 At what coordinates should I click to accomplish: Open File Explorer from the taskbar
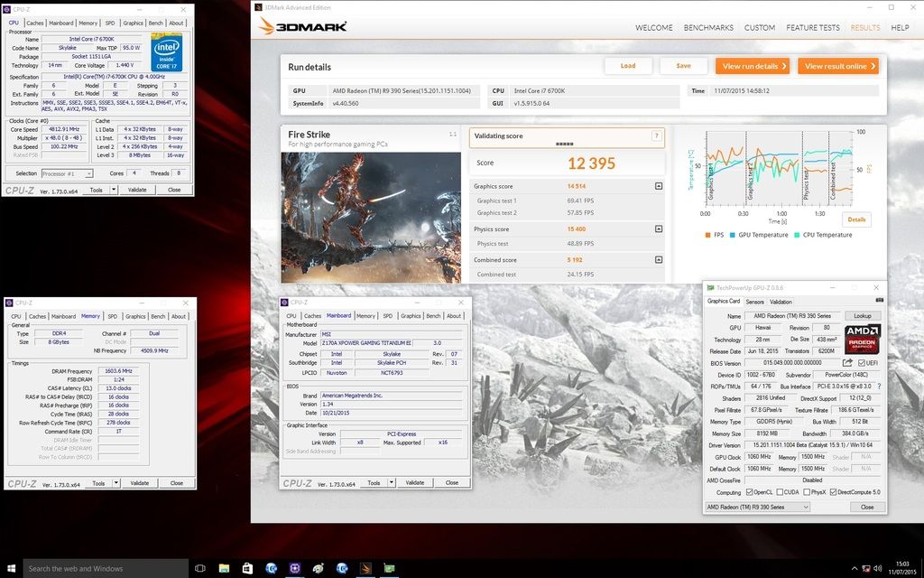click(224, 569)
